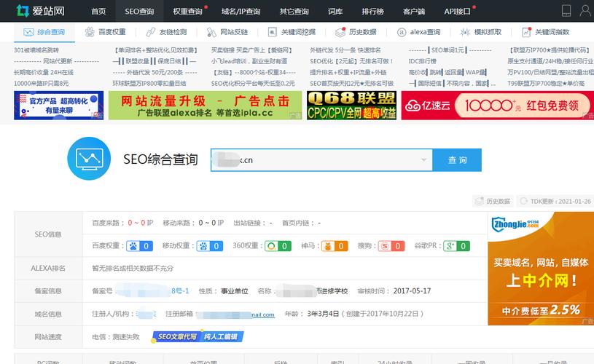Image resolution: width=594 pixels, height=364 pixels.
Task: Click the 关键词挖掘 icon
Action: pyautogui.click(x=273, y=32)
